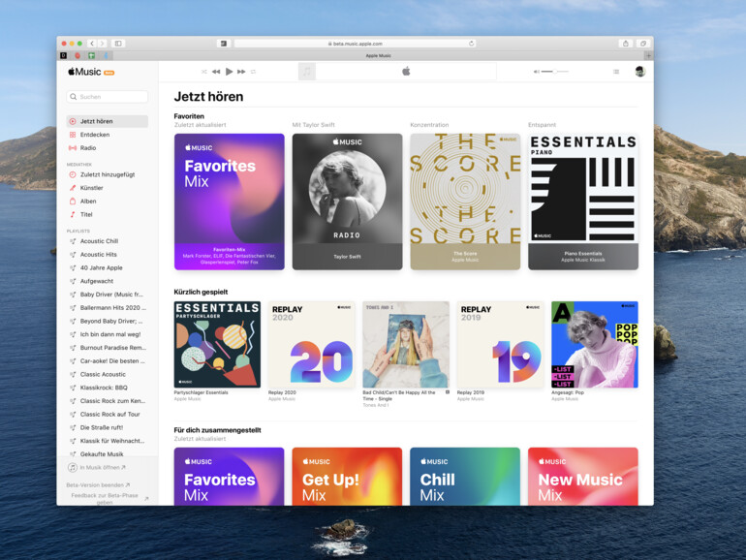Open the Klassikrock: BBQ playlist
The height and width of the screenshot is (560, 746).
[x=108, y=388]
